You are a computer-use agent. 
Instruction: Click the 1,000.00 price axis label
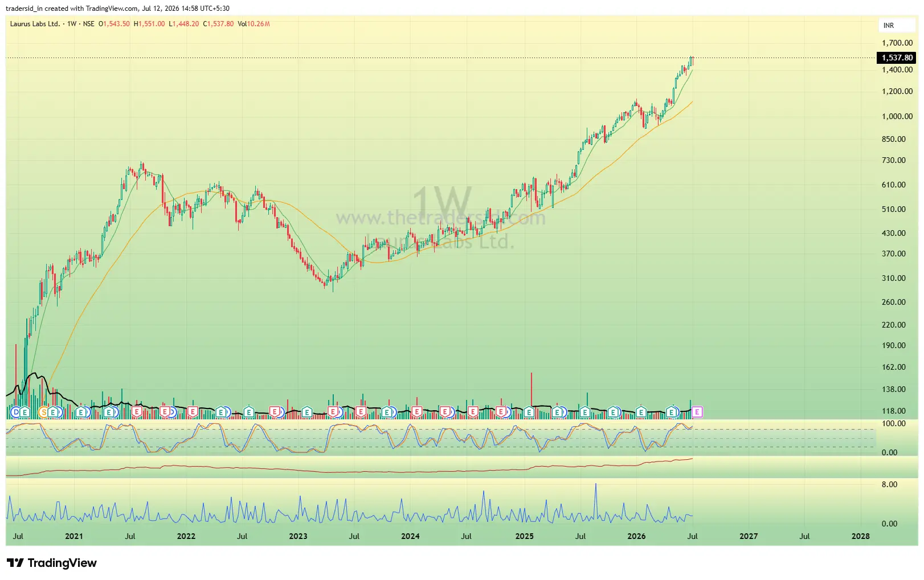pos(897,116)
